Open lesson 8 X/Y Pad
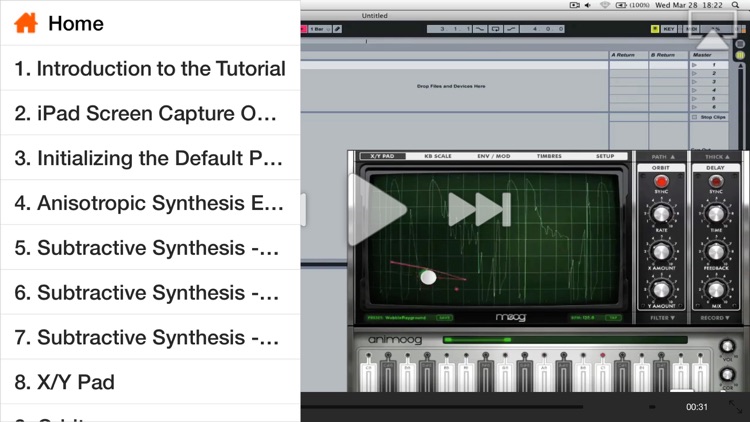750x422 pixels. coord(150,382)
